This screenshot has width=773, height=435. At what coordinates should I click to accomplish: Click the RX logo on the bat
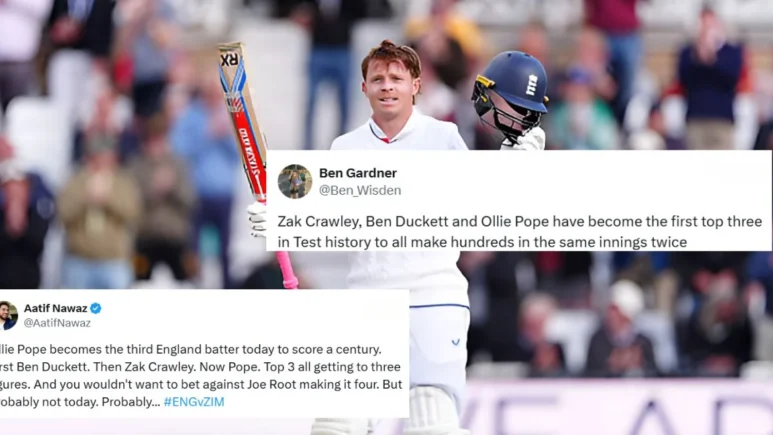pyautogui.click(x=230, y=60)
